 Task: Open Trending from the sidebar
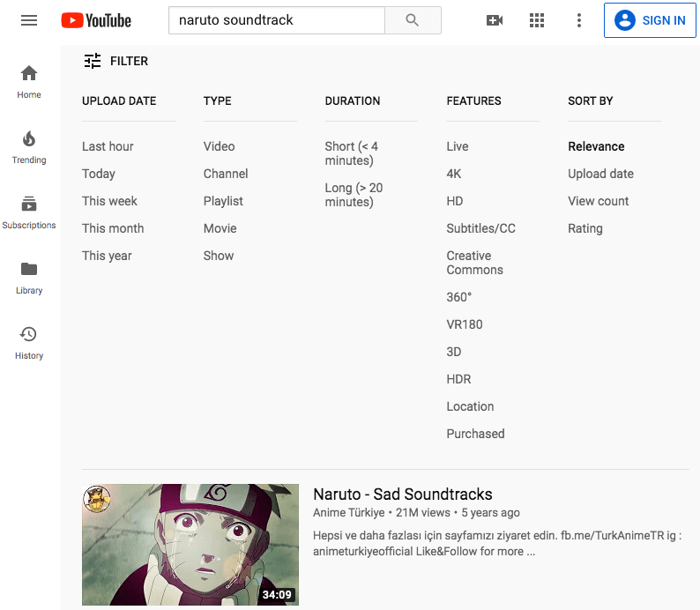point(29,146)
